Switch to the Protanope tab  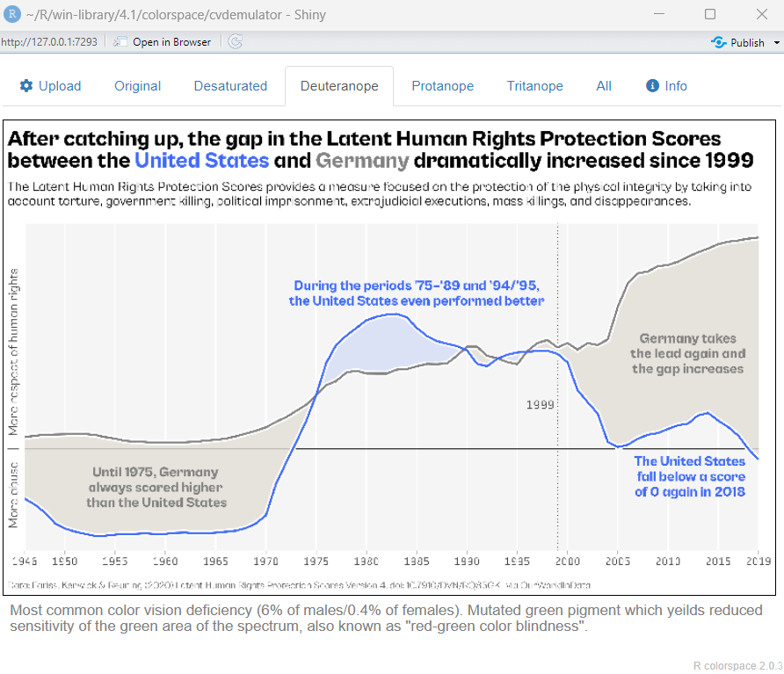click(x=442, y=86)
